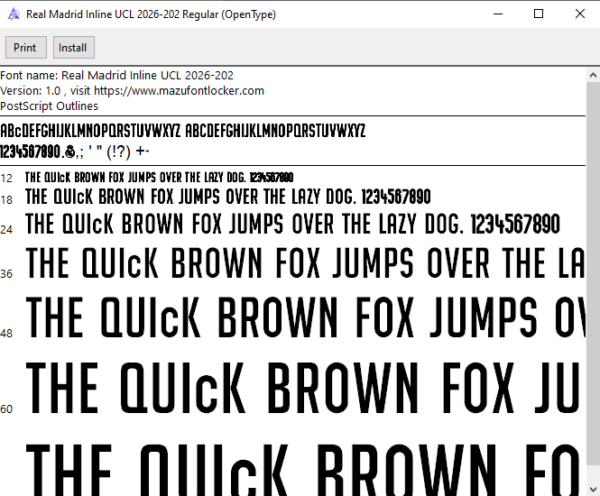Screen dimensions: 600x496
Task: Click the font viewer app icon in title bar
Action: [14, 14]
